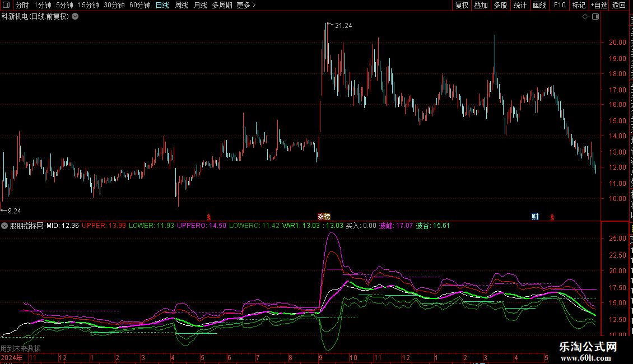Screen dimensions: 633x364
Task: Select the 日线 daily tab
Action: click(x=162, y=5)
